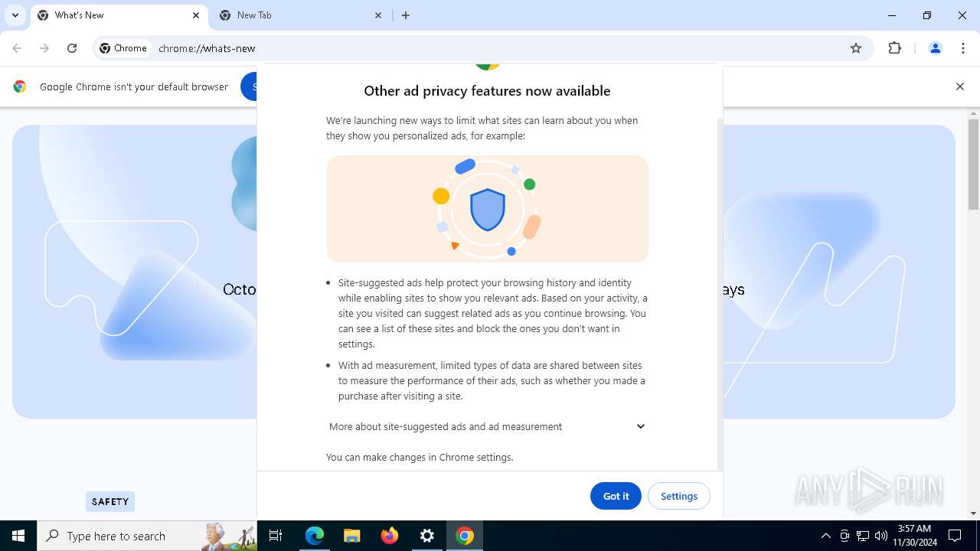Click the dialog's vertical scrollbar

coord(719,295)
